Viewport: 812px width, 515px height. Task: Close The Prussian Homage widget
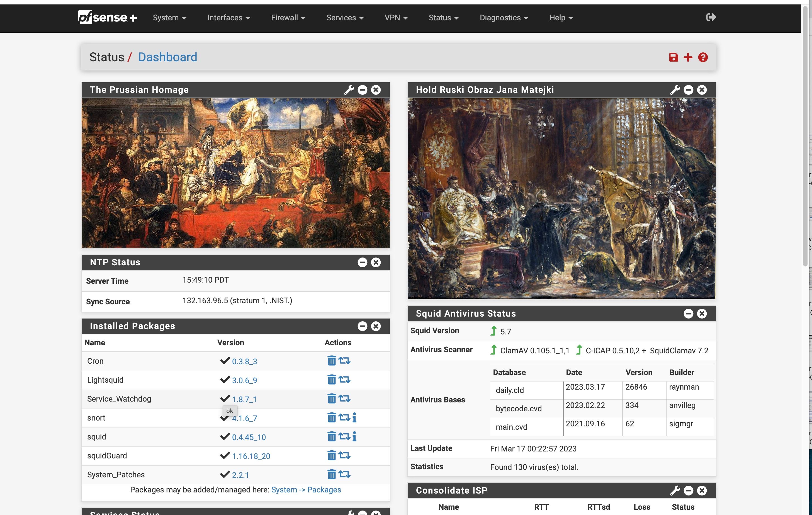pyautogui.click(x=376, y=90)
